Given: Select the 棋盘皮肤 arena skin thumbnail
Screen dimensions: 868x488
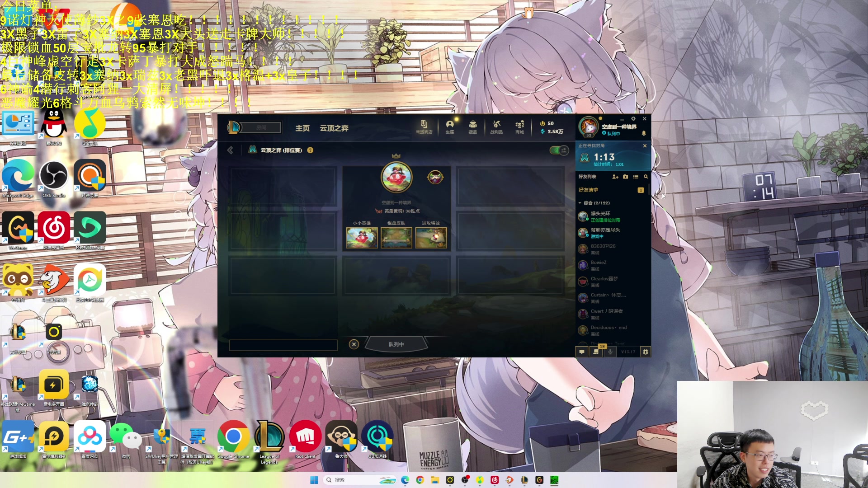Looking at the screenshot, I should click(x=396, y=238).
